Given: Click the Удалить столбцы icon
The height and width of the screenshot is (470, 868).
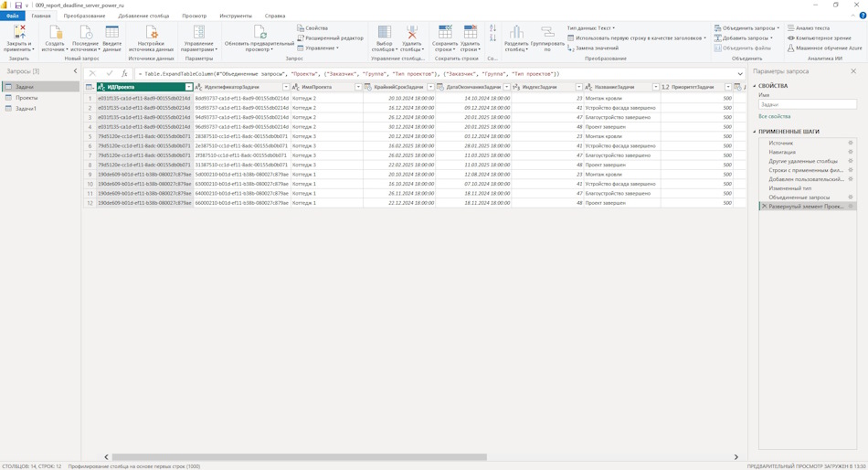Looking at the screenshot, I should click(x=412, y=32).
